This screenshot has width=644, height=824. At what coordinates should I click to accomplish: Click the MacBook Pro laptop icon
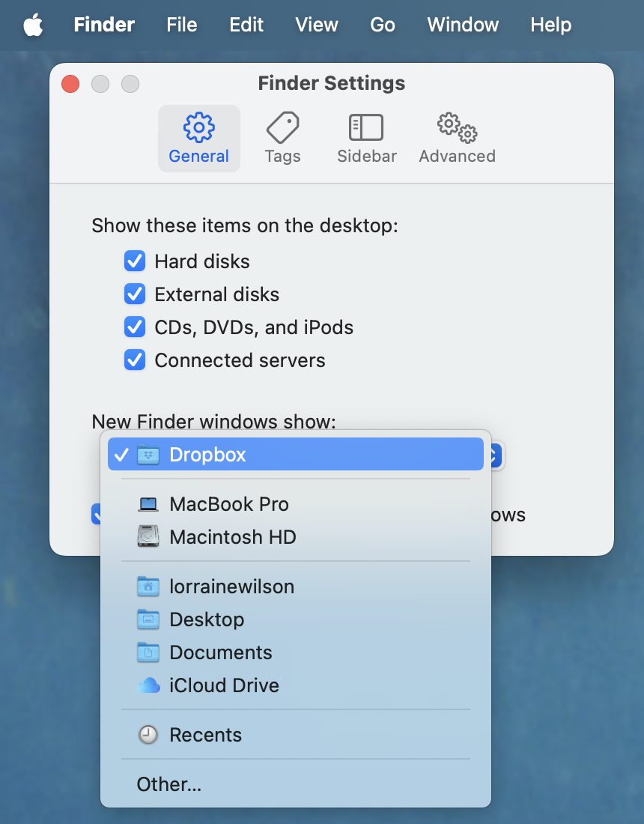(x=148, y=504)
